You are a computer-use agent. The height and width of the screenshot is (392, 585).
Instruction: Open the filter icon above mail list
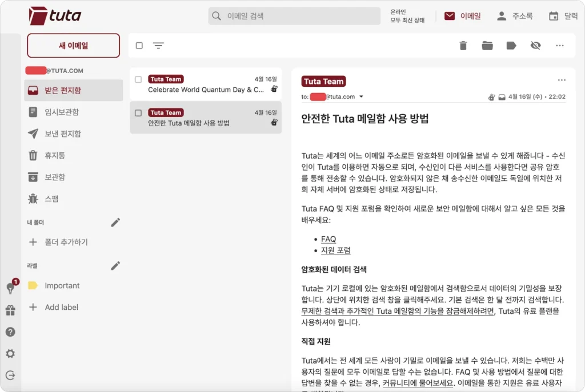(159, 46)
